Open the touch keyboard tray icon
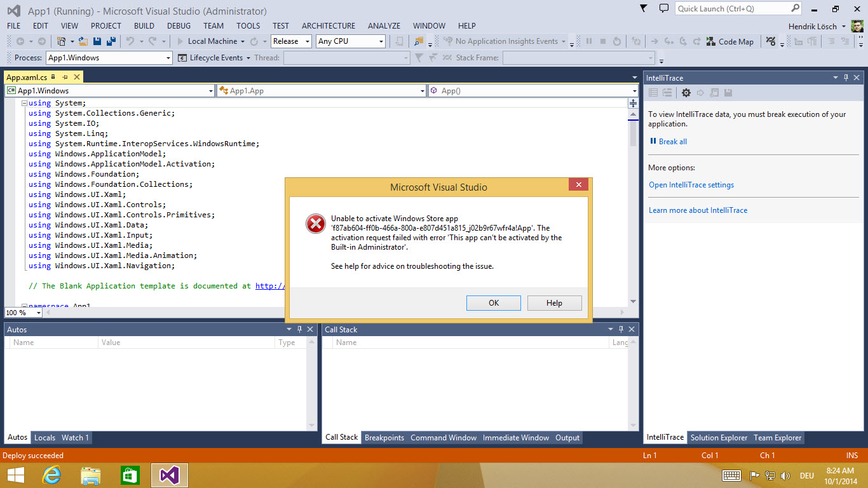The height and width of the screenshot is (488, 868). 731,475
